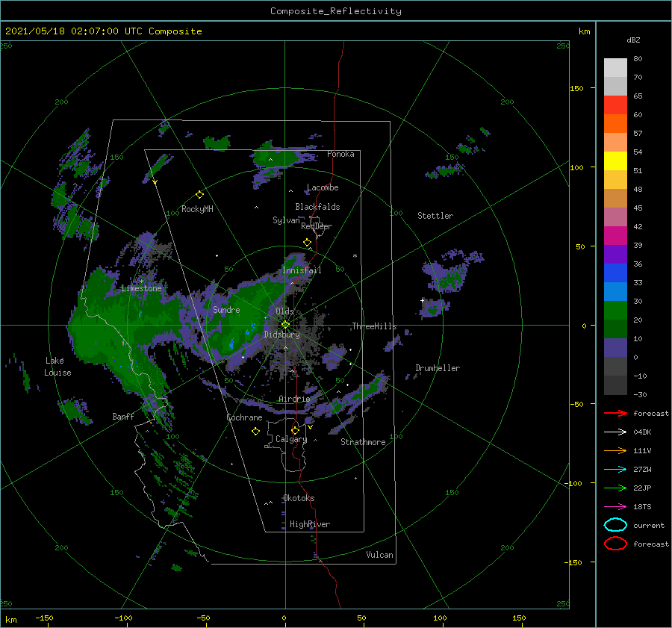Select the bright green 20-30 dBZ swatch
This screenshot has width=672, height=628.
[x=615, y=311]
